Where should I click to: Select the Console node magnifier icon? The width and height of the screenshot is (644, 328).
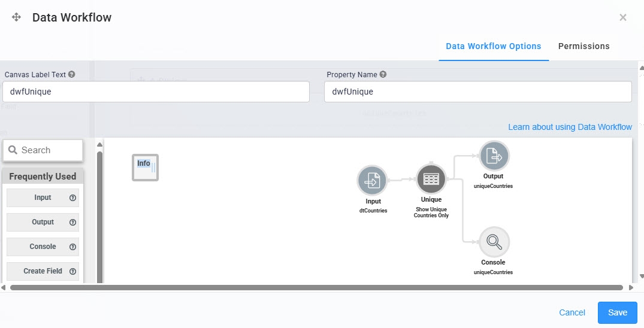click(494, 242)
